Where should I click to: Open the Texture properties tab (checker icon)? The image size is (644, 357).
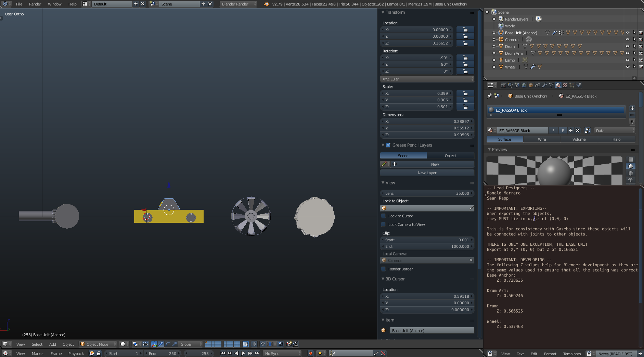(565, 85)
